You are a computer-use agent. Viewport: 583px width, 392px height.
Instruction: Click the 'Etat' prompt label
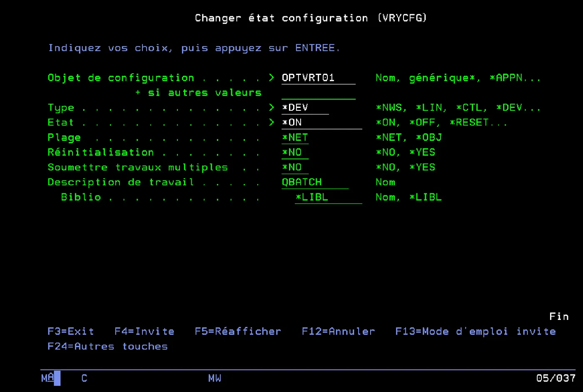point(61,123)
